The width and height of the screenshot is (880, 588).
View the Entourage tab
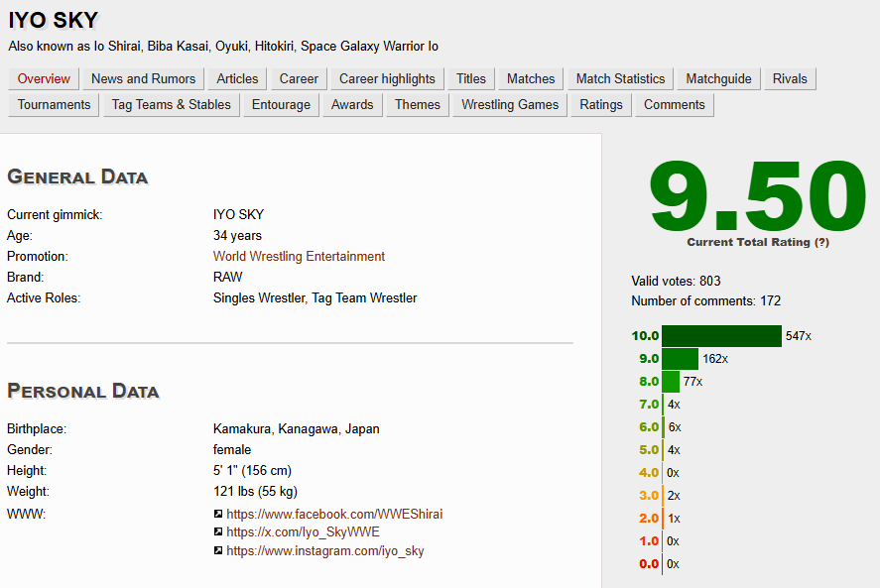coord(281,105)
